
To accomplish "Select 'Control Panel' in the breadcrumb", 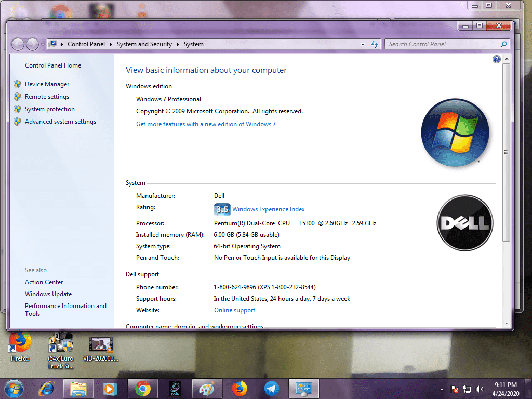I will coord(86,44).
